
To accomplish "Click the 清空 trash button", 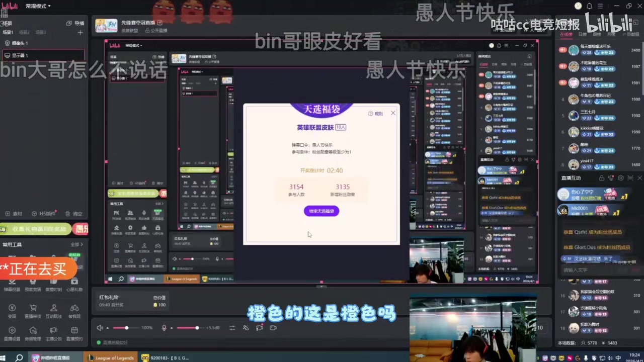I will [74, 214].
